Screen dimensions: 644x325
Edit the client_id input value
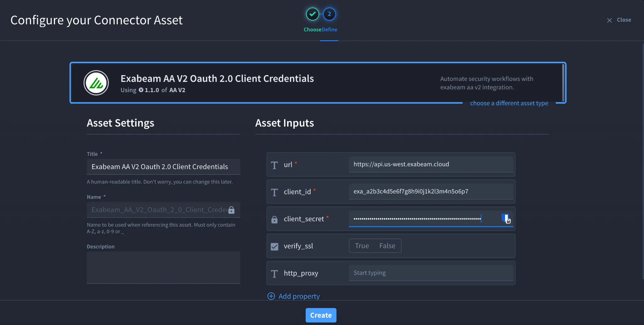click(x=431, y=191)
